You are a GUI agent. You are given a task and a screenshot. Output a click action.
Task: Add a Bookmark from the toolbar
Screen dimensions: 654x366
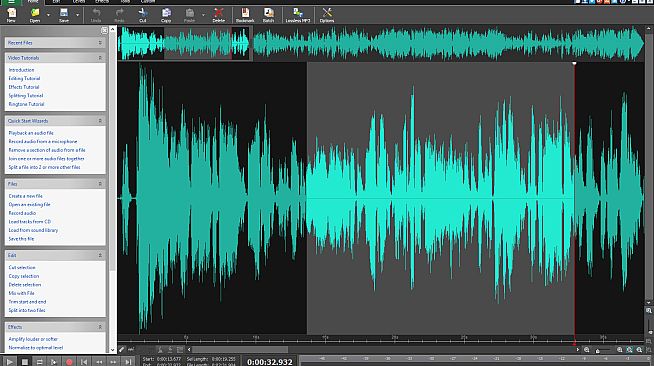pyautogui.click(x=245, y=15)
